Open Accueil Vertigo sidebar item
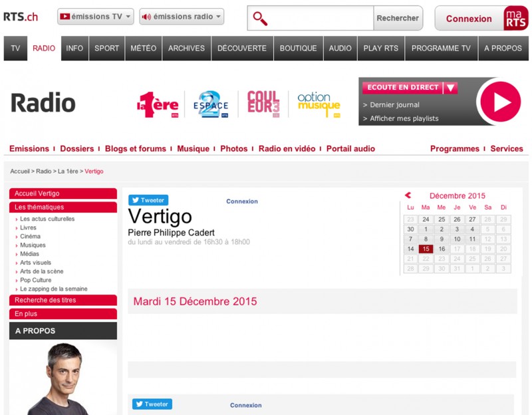The height and width of the screenshot is (415, 532). click(x=63, y=194)
